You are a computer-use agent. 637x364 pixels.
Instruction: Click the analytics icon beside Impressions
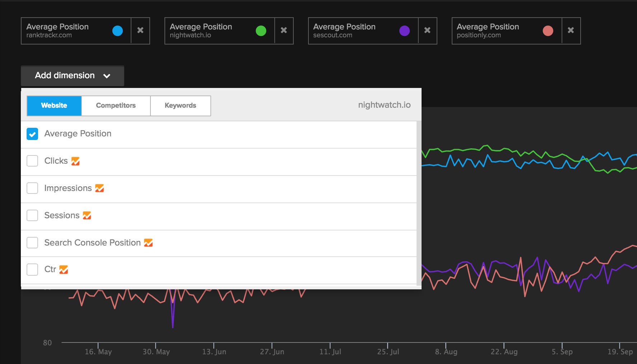coord(99,188)
